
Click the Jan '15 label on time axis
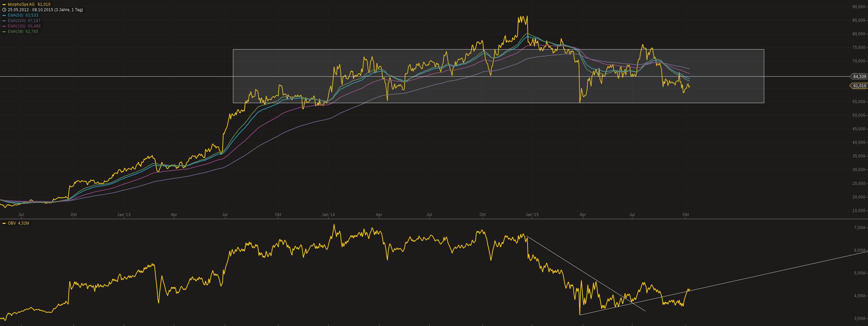[x=532, y=215]
